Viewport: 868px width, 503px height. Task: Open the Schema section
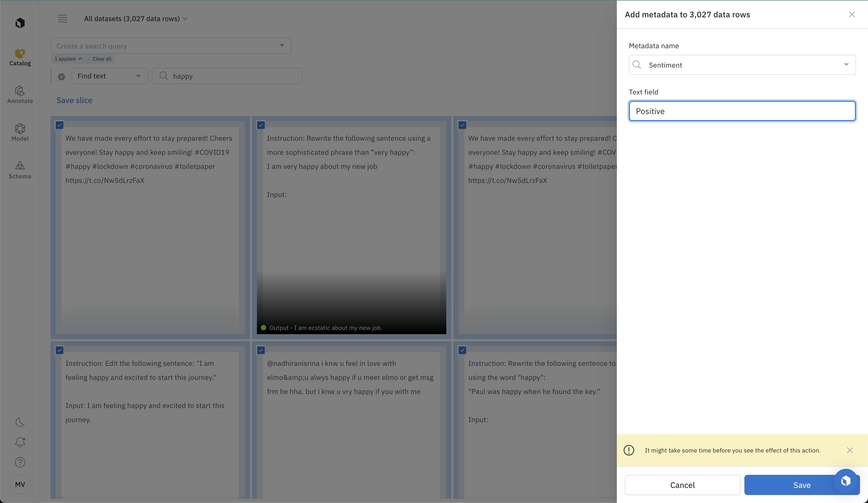[x=20, y=170]
